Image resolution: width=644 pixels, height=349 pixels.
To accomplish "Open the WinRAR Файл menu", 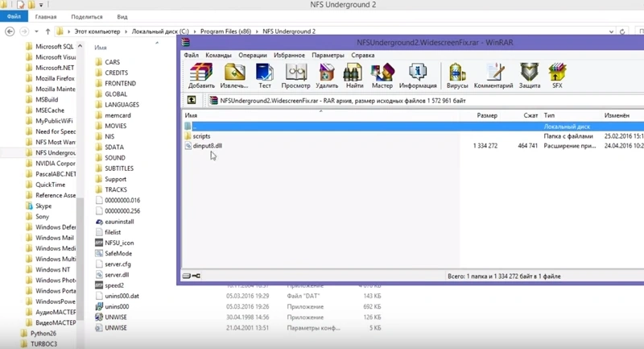I will click(x=191, y=55).
